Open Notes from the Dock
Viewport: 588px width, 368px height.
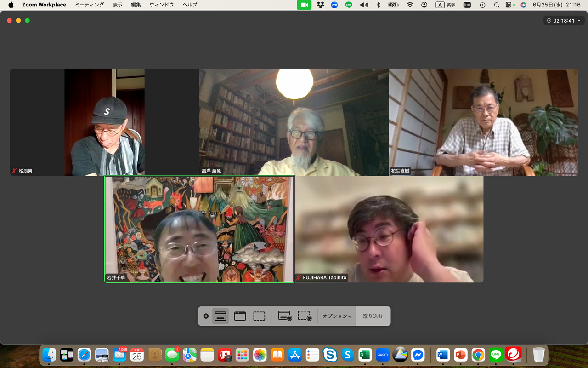[207, 355]
